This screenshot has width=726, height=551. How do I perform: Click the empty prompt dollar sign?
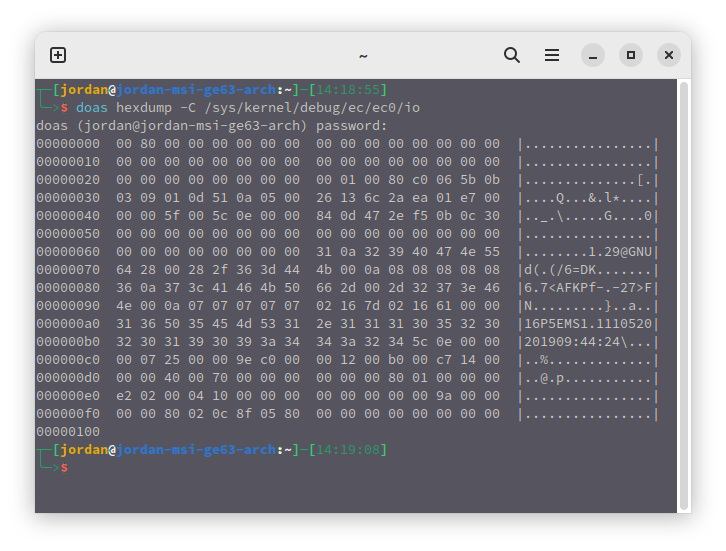coord(64,468)
